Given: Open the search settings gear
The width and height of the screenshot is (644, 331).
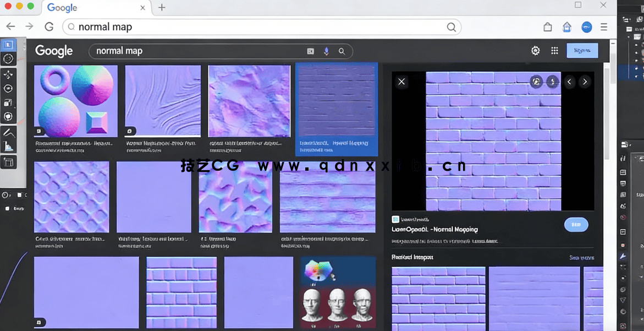Looking at the screenshot, I should [535, 50].
